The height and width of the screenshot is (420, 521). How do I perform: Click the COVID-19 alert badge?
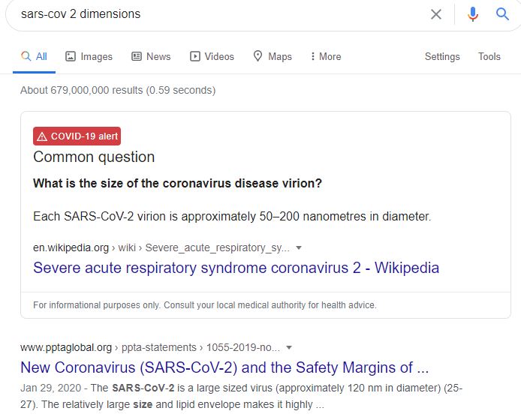point(77,136)
